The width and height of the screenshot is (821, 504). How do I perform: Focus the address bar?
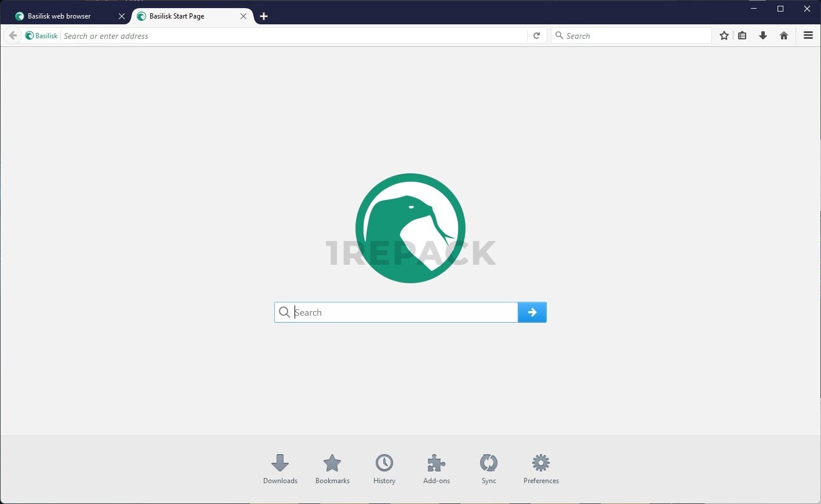point(294,35)
